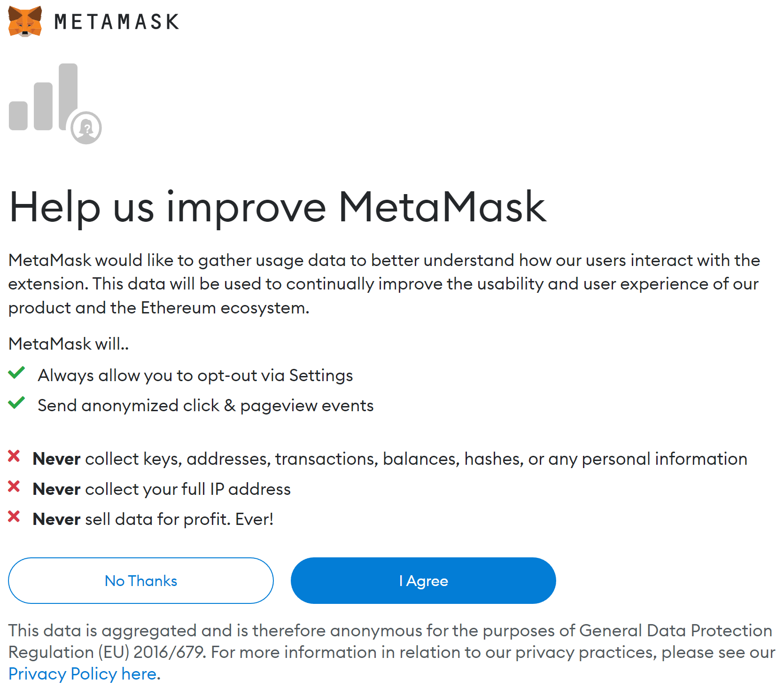Click the intro paragraph about gathering usage data
The width and height of the screenshot is (784, 688).
[384, 284]
